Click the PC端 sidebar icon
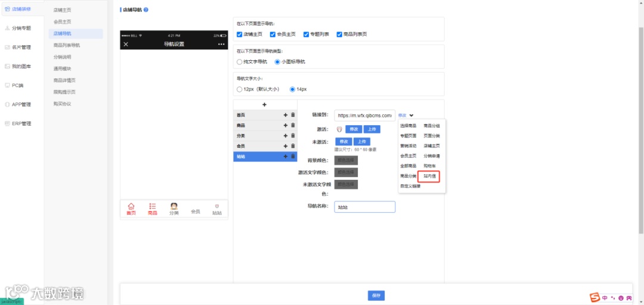 (7, 85)
